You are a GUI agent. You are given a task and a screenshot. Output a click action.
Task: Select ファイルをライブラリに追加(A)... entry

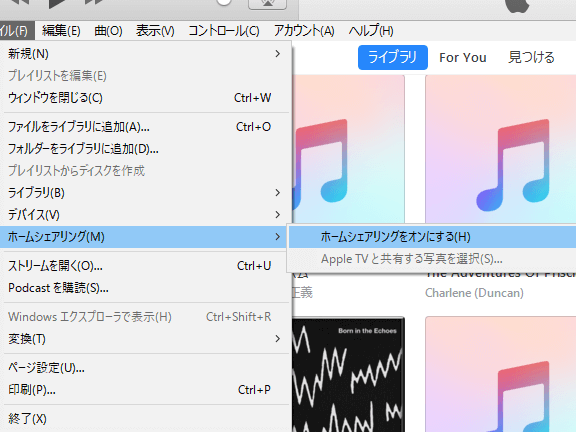pyautogui.click(x=146, y=127)
